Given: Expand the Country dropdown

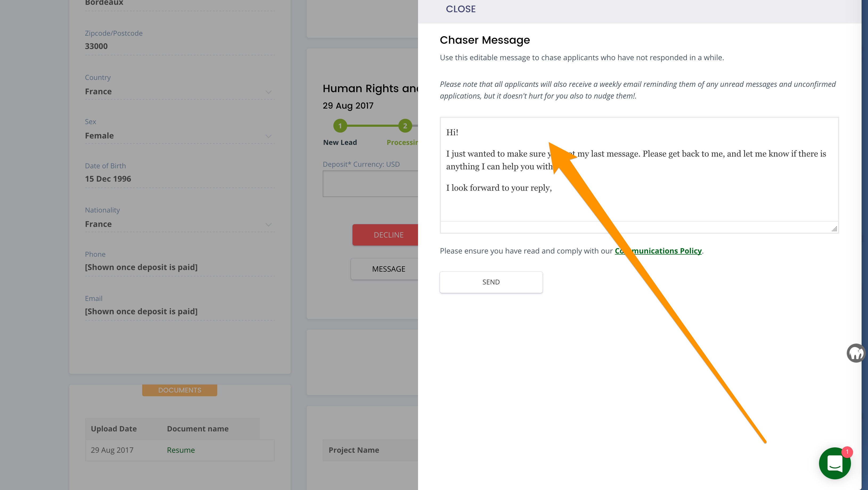Looking at the screenshot, I should 268,92.
